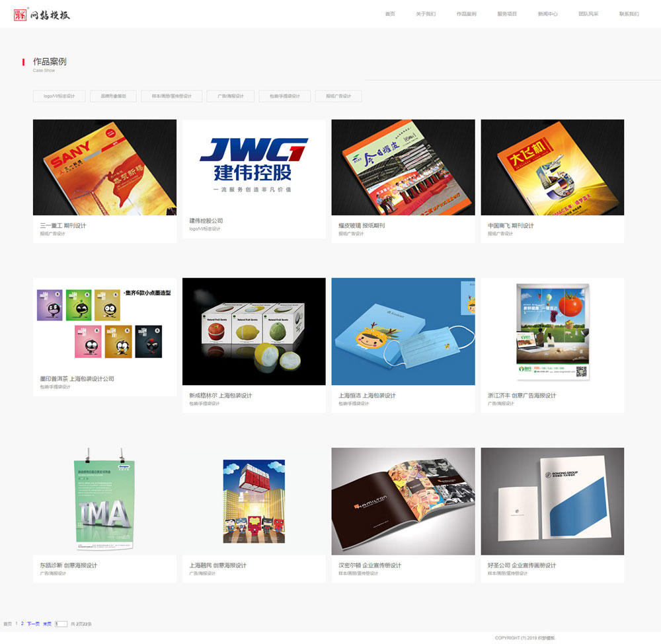Viewport: 661px width, 644px height.
Task: Choose the 包装/手提袋设计 filter
Action: [x=284, y=96]
